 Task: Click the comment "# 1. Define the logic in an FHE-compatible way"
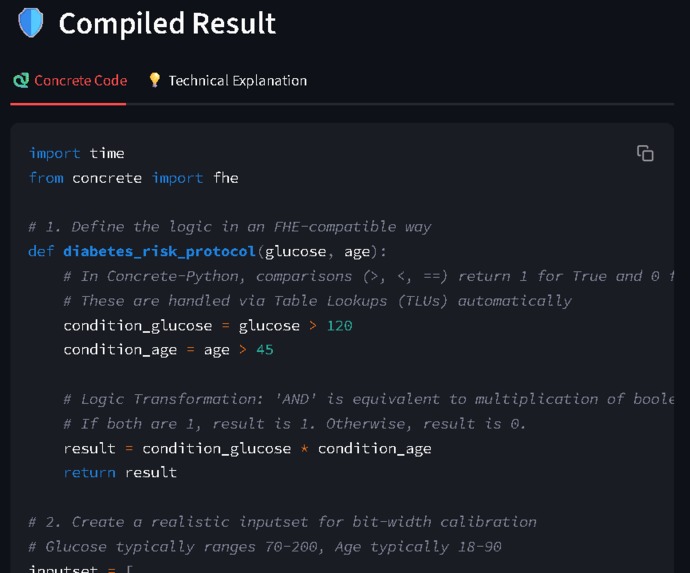[230, 227]
